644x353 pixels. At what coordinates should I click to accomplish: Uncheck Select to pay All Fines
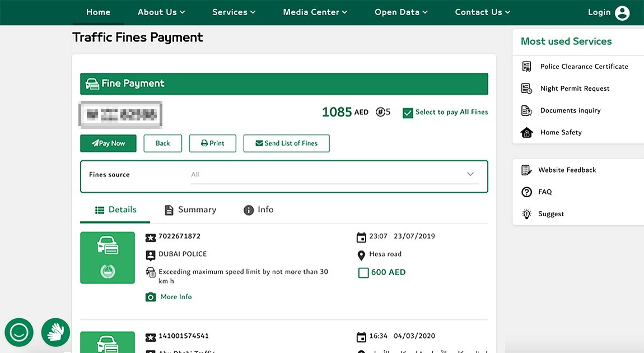[x=408, y=113]
